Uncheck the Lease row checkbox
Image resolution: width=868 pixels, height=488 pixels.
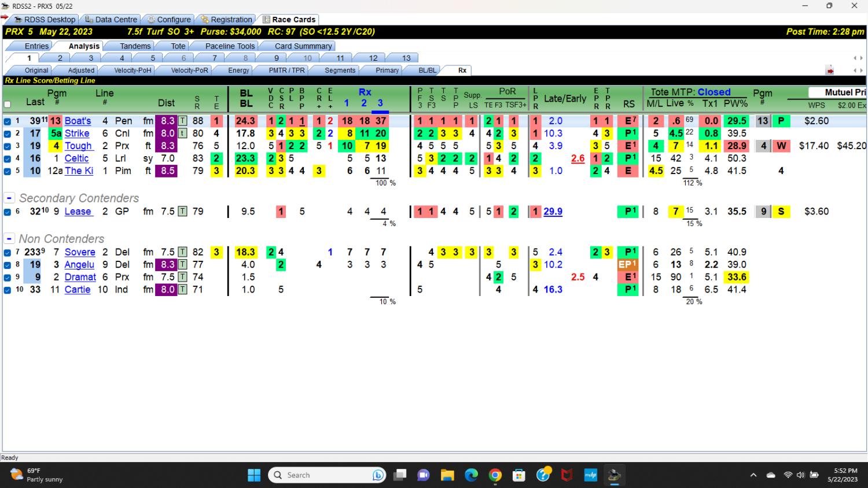point(8,212)
